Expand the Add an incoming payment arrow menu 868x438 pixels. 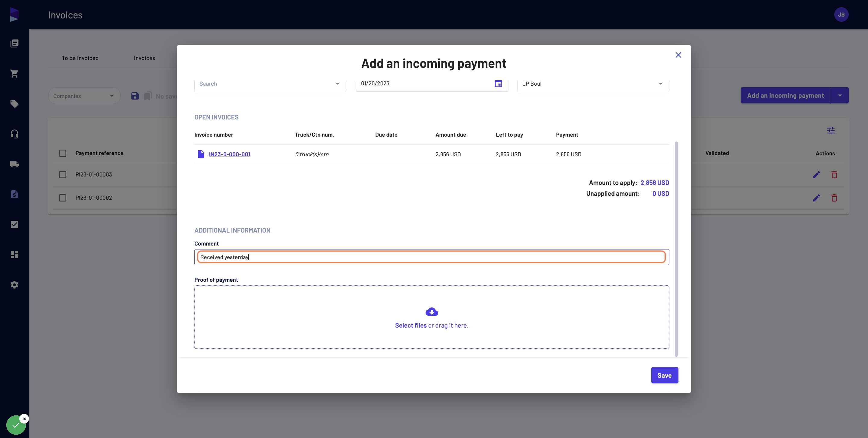coord(840,96)
